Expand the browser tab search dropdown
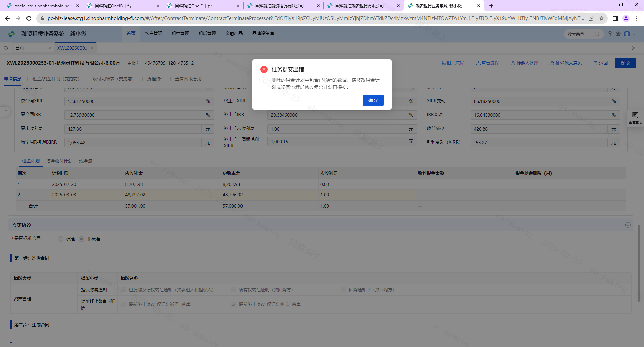This screenshot has width=644, height=347. coord(590,5)
